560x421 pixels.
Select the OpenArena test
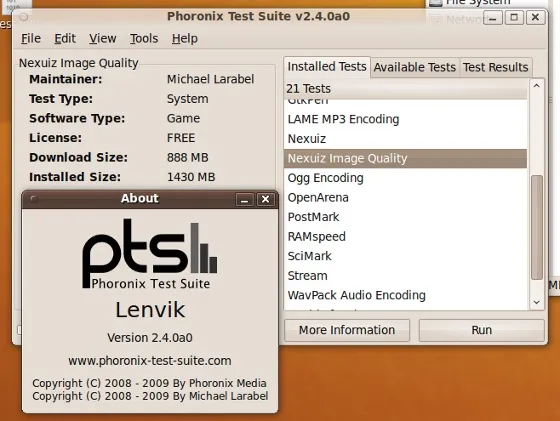pos(405,197)
